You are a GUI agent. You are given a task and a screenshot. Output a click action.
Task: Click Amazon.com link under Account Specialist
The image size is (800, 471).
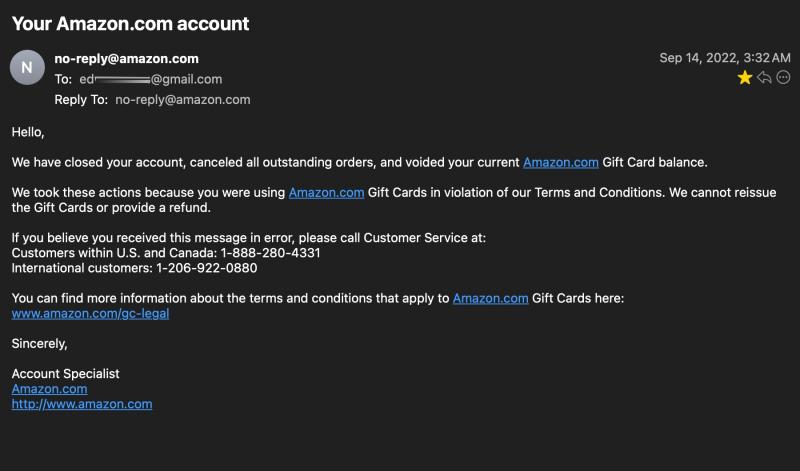click(x=49, y=389)
